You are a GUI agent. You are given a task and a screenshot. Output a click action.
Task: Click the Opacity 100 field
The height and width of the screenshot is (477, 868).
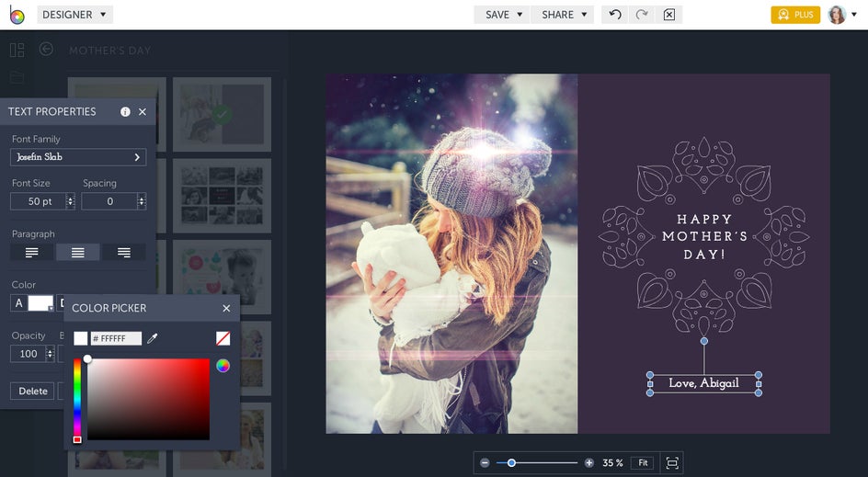pos(29,354)
